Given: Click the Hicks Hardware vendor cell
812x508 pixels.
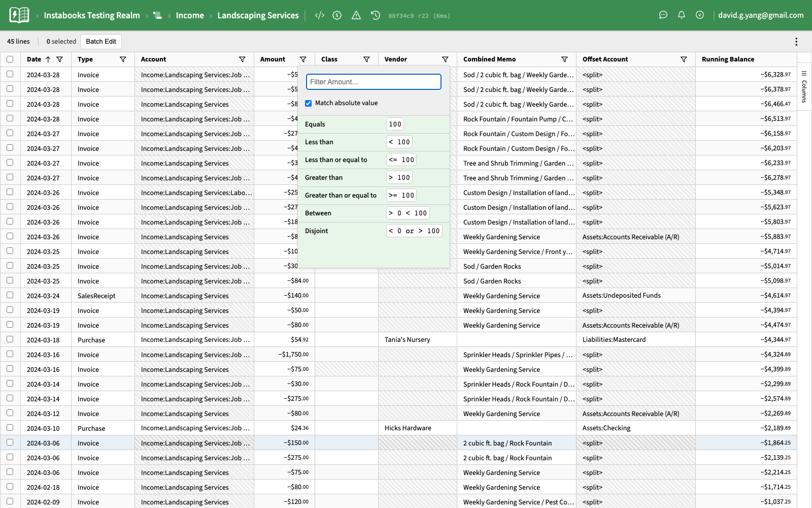Looking at the screenshot, I should [x=417, y=428].
